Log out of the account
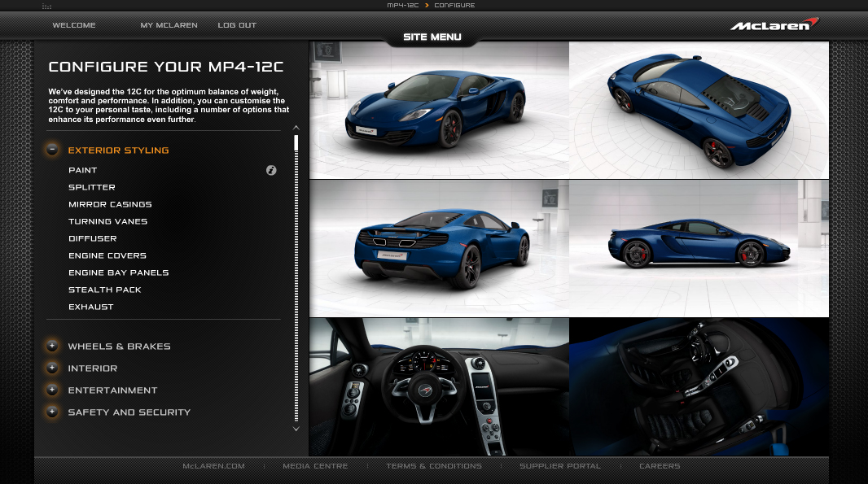This screenshot has height=484, width=868. [237, 25]
